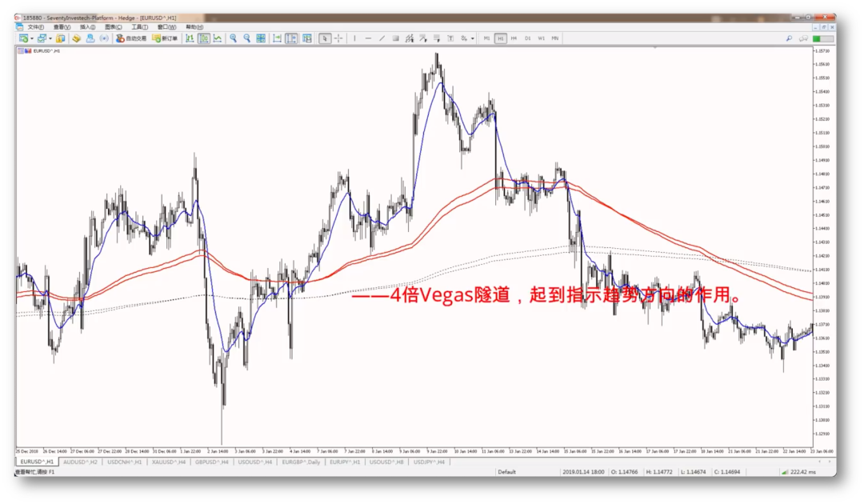
Task: Expand the new chart dropdown arrow
Action: [x=32, y=38]
